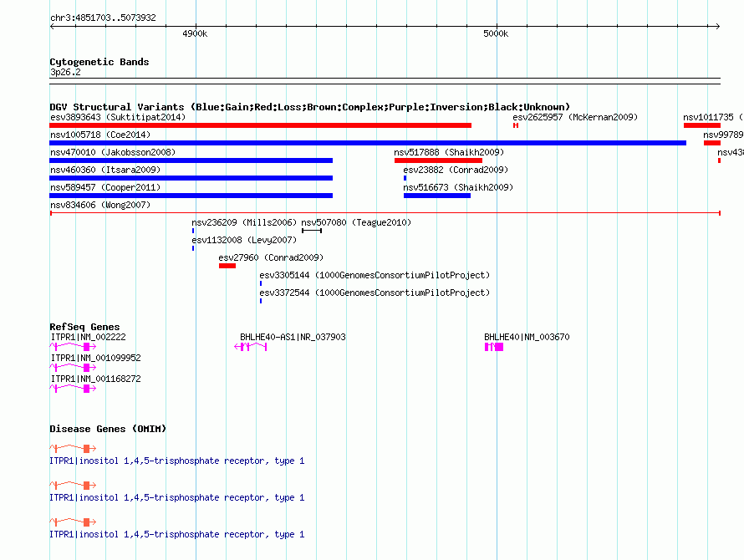Screen dimensions: 744x560
Task: Click the esv1132008 (Levy2007) label
Action: pyautogui.click(x=244, y=240)
